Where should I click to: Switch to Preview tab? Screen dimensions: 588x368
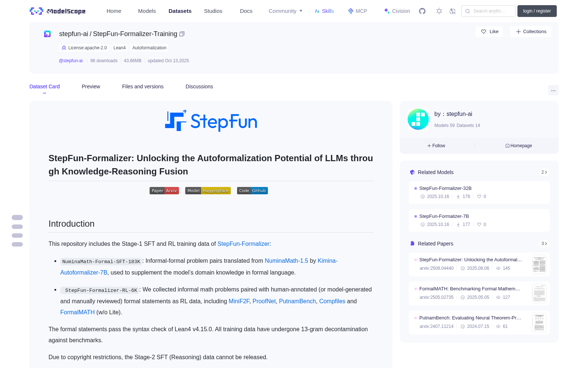click(x=91, y=86)
